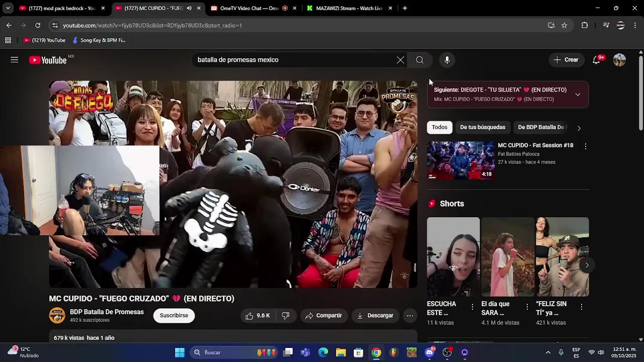Select the De BDP Batalla De chip
This screenshot has height=362, width=644.
541,127
